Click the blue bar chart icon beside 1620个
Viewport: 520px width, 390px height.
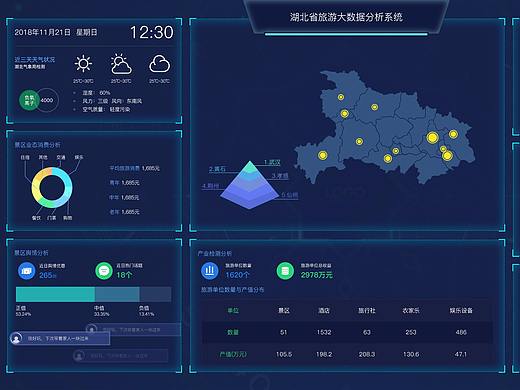pos(210,270)
